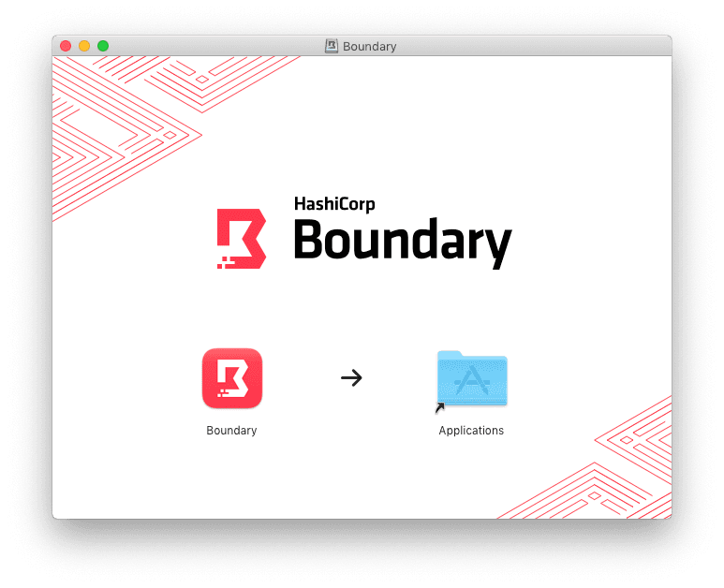Click the large red HashiCorp Boundary logo
The image size is (724, 588).
[242, 239]
